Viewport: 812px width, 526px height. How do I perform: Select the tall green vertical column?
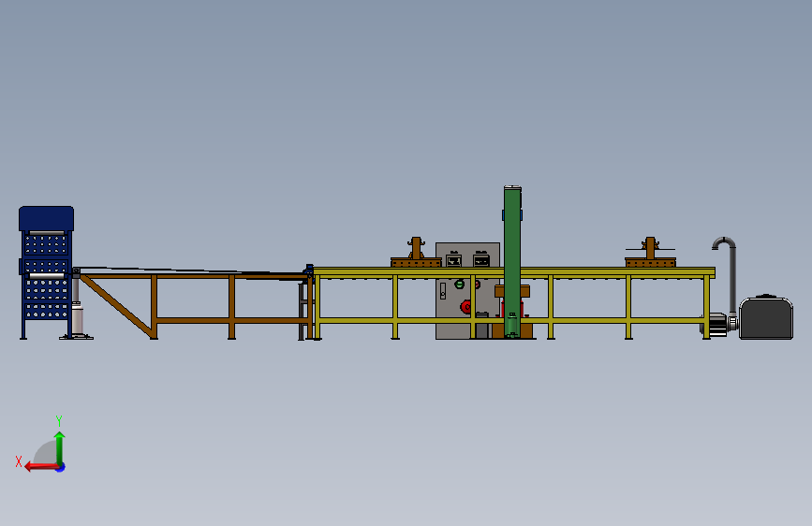pos(512,261)
